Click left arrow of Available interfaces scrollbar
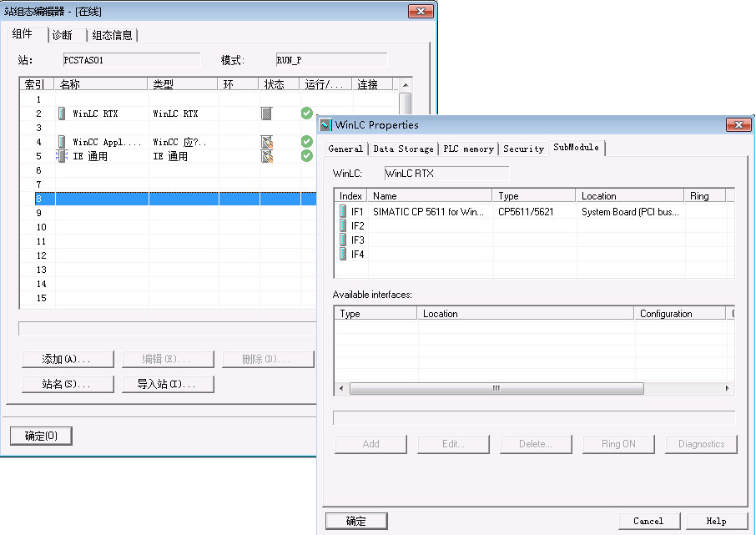Image resolution: width=756 pixels, height=535 pixels. 341,388
